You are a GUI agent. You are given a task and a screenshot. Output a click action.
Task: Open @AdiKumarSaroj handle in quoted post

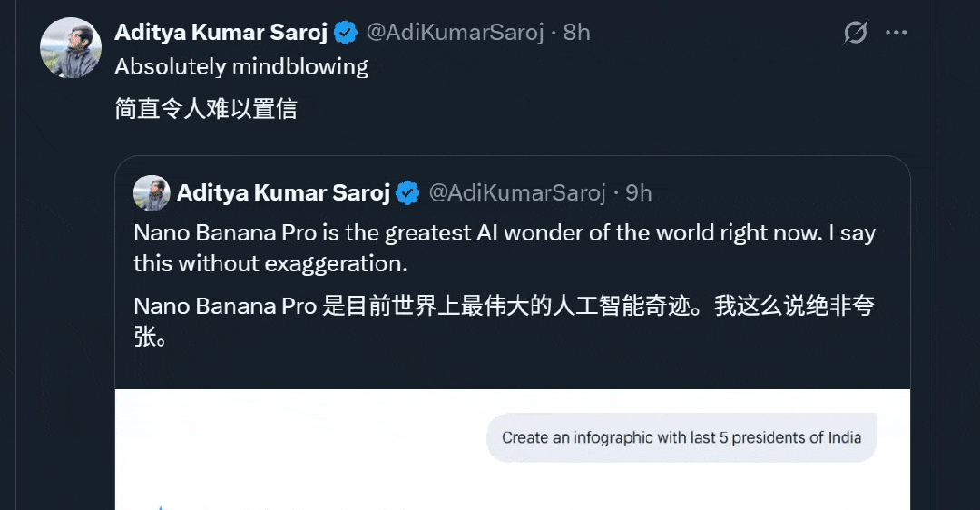pos(516,192)
